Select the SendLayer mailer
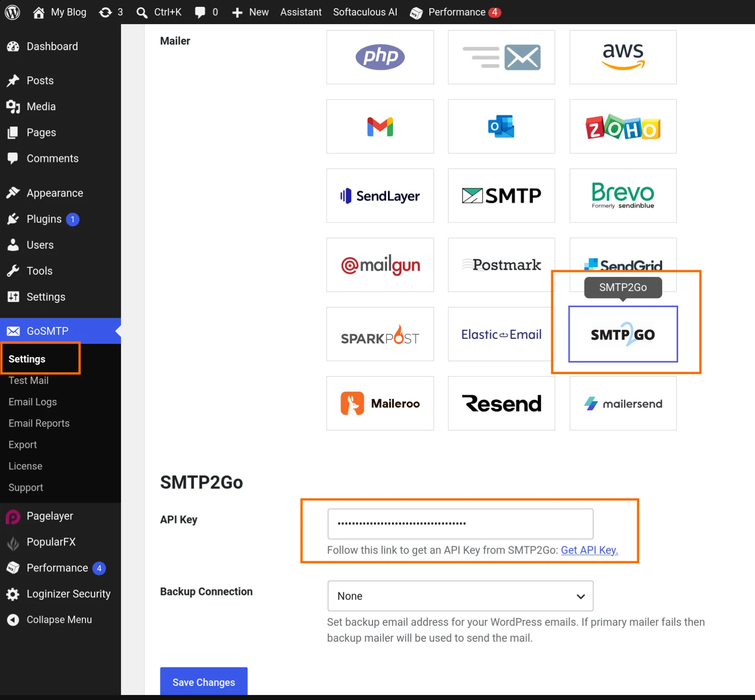Image resolution: width=755 pixels, height=700 pixels. pyautogui.click(x=380, y=196)
